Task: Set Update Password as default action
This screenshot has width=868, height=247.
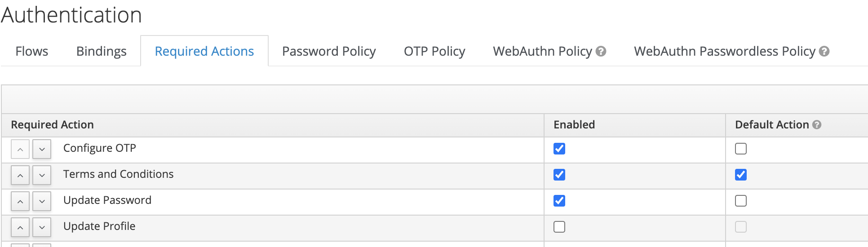Action: 741,201
